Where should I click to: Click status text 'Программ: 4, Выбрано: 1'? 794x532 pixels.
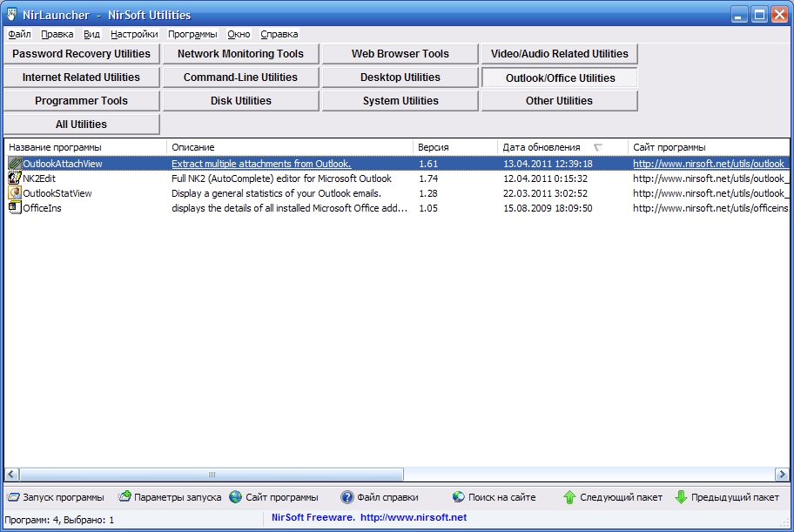coord(59,520)
